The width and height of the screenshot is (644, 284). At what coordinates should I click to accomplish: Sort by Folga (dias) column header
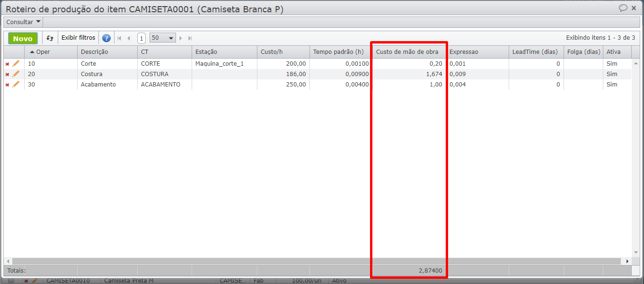tap(583, 52)
